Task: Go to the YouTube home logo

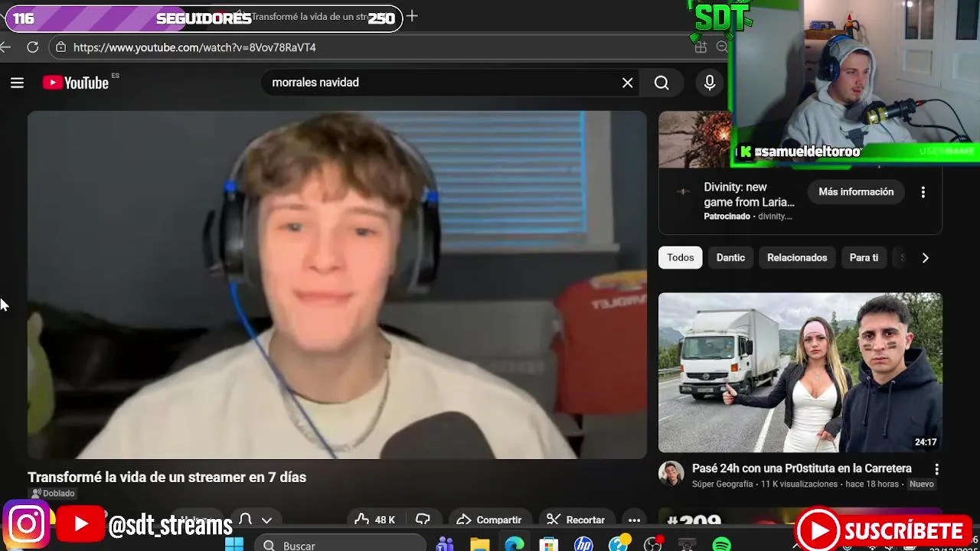Action: (x=76, y=83)
